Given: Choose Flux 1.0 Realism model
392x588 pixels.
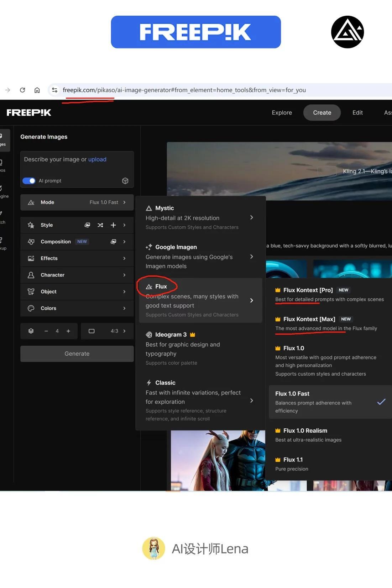Looking at the screenshot, I should 330,435.
